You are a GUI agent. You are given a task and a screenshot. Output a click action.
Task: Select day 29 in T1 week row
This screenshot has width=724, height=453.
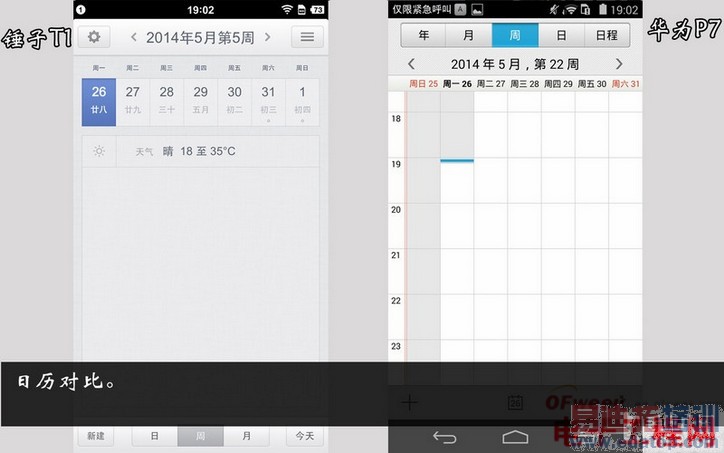point(200,102)
